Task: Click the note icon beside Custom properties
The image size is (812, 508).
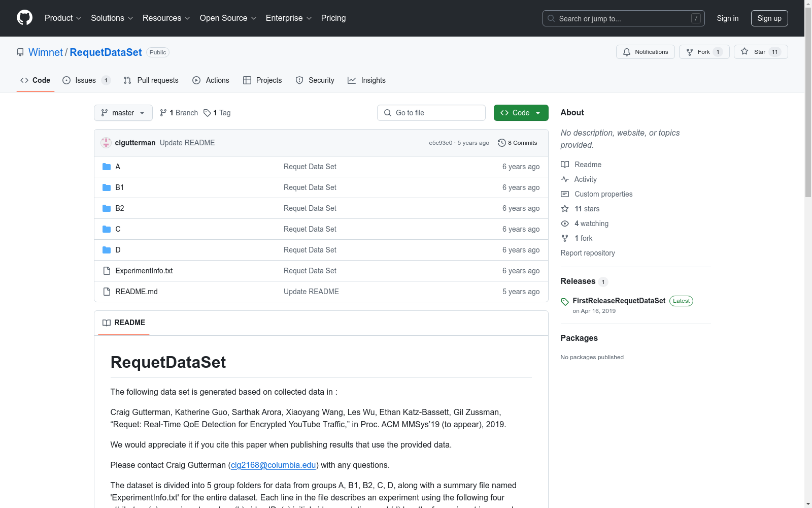Action: coord(565,194)
